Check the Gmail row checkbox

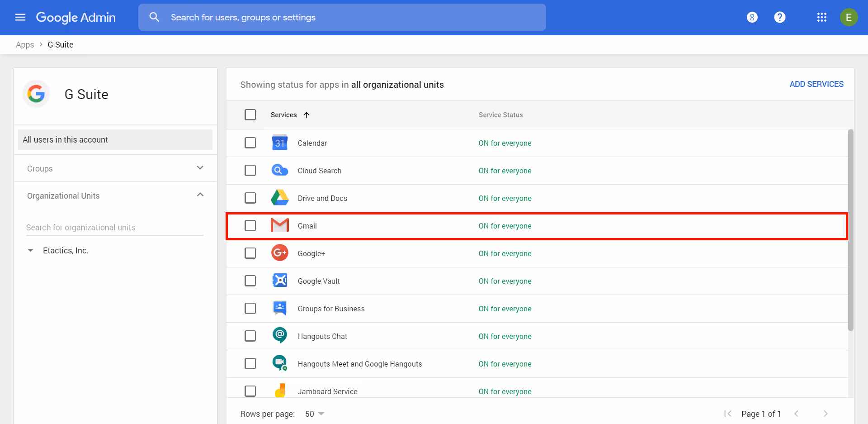250,225
